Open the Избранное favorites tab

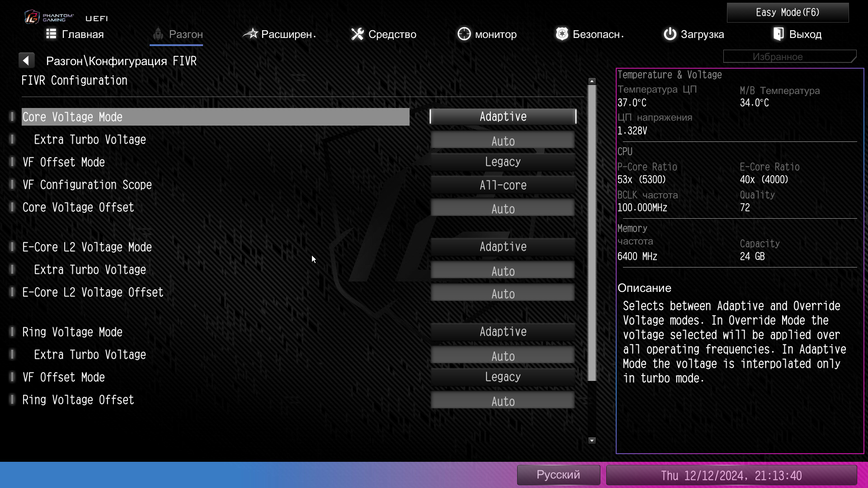tap(789, 57)
